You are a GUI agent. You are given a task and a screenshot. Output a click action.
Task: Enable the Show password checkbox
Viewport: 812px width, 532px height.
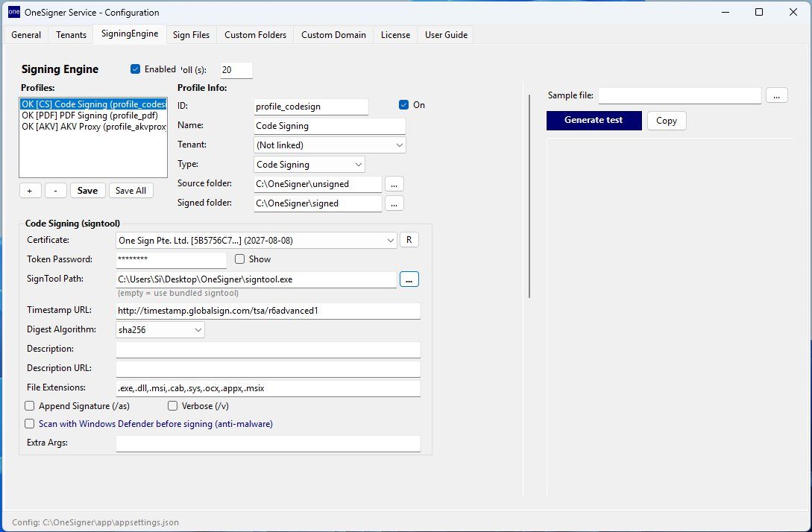[240, 259]
